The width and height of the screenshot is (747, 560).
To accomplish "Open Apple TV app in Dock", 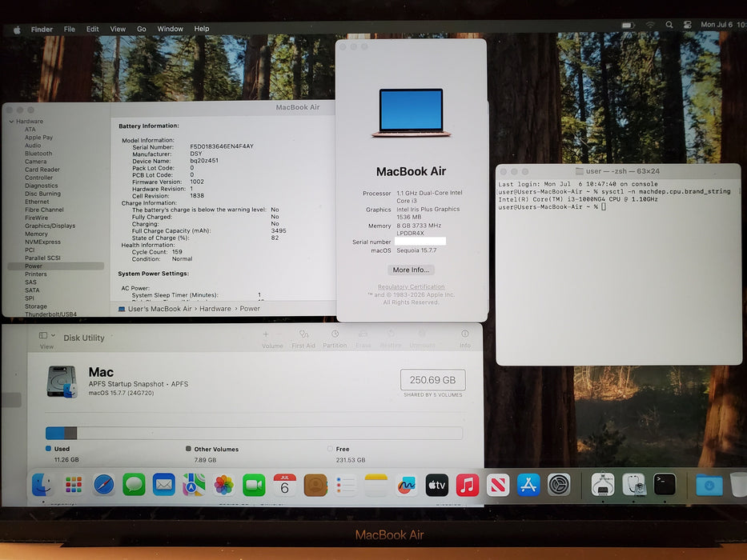I will [x=437, y=486].
